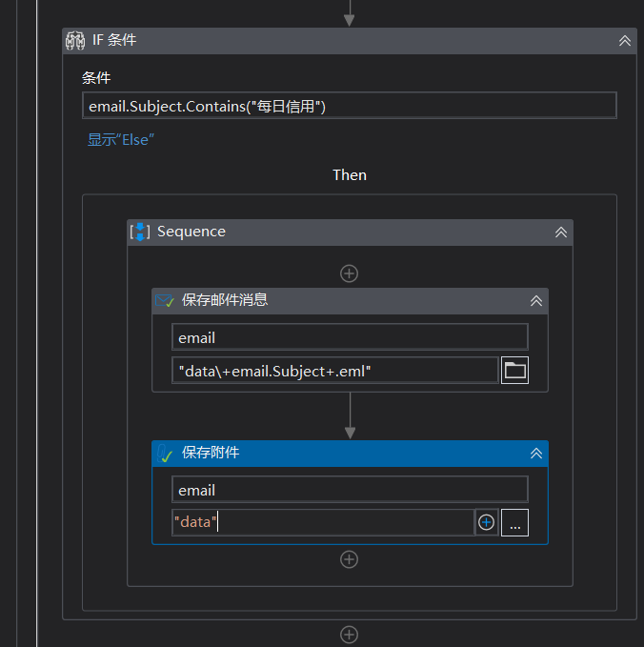Select the 保存附件 title bar
The image size is (644, 647).
(350, 454)
